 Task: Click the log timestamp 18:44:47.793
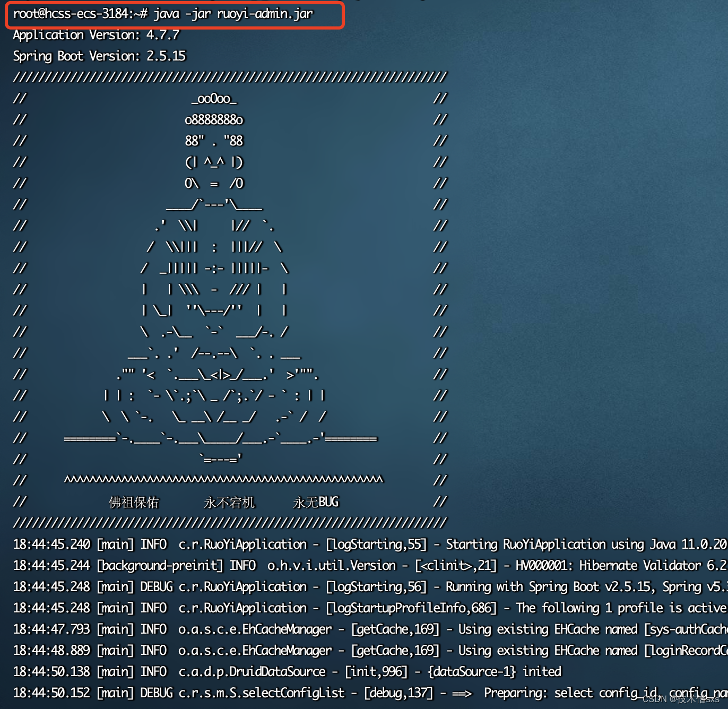(x=51, y=629)
